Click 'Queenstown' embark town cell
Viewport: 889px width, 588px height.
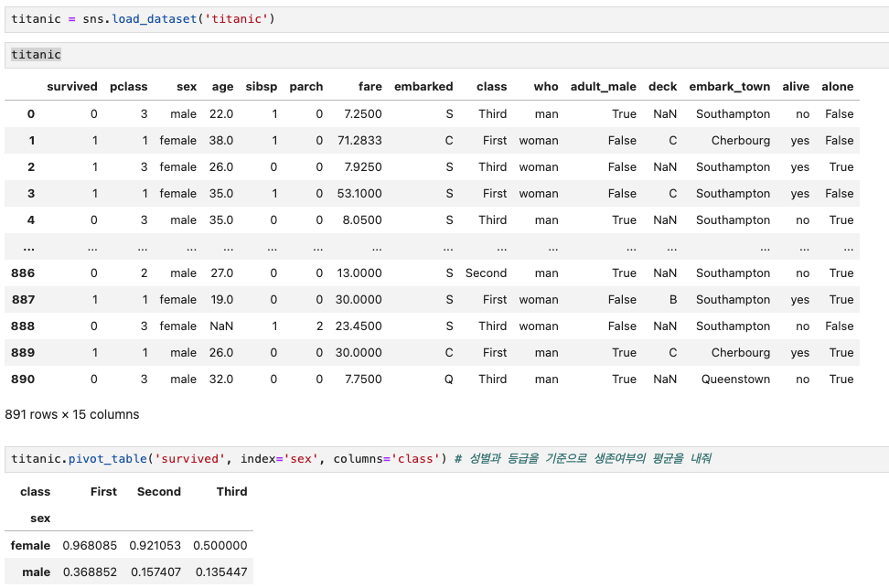735,380
